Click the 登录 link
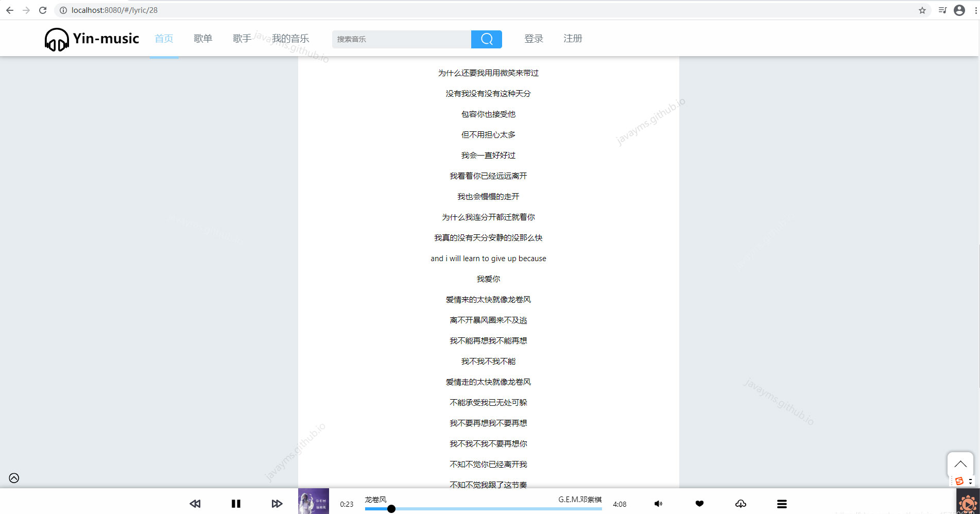 click(x=534, y=39)
